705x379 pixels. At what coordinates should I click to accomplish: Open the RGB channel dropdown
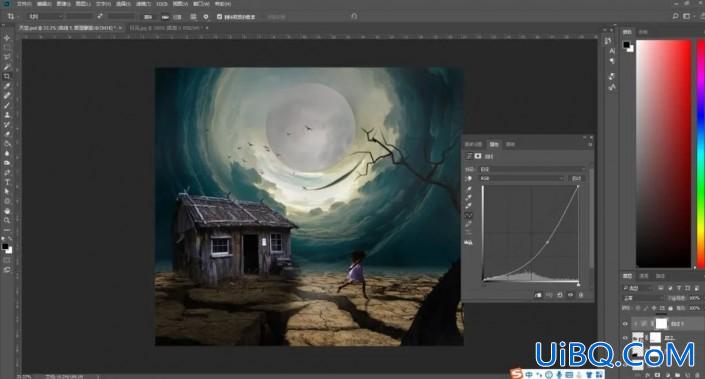coord(522,178)
